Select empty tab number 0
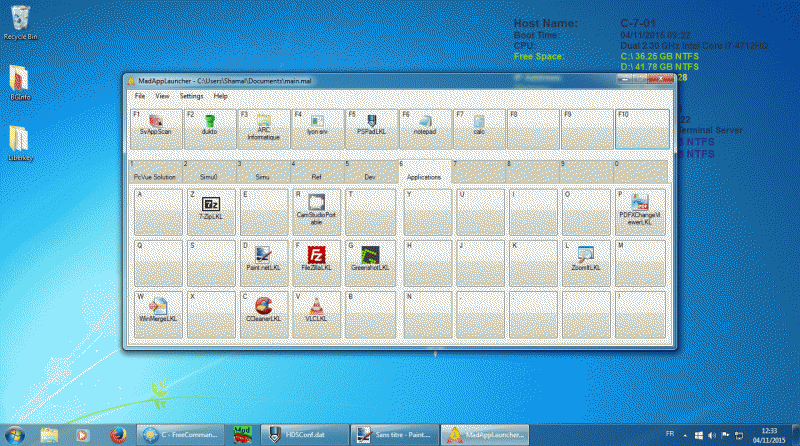The width and height of the screenshot is (800, 446). [641, 171]
